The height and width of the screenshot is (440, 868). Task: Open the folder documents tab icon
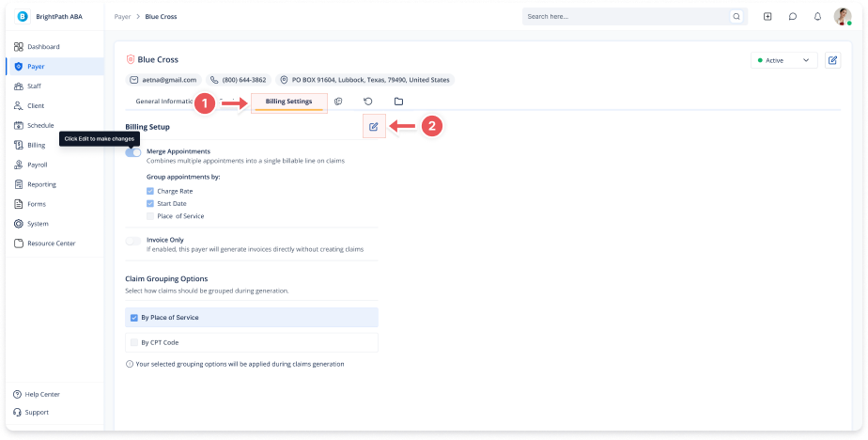pos(398,102)
